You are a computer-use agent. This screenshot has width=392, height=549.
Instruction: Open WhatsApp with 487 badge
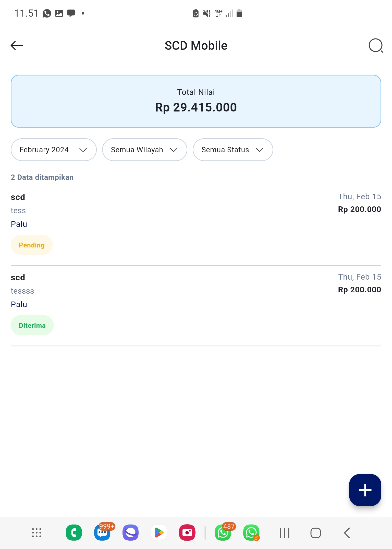click(x=223, y=533)
